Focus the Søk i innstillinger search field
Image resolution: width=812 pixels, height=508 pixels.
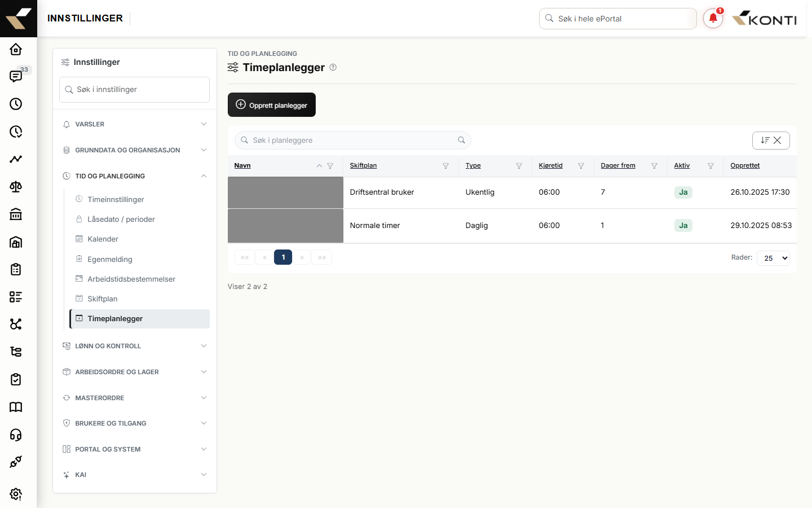pyautogui.click(x=135, y=90)
